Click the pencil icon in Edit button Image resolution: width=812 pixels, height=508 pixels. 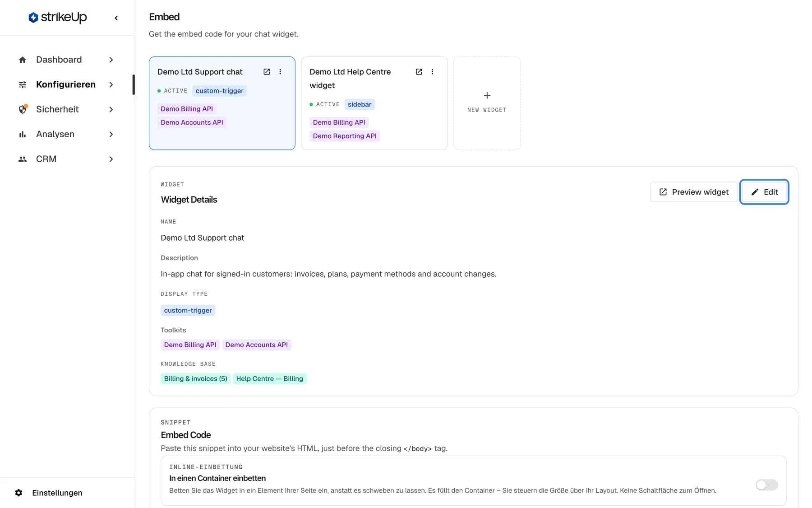point(755,192)
